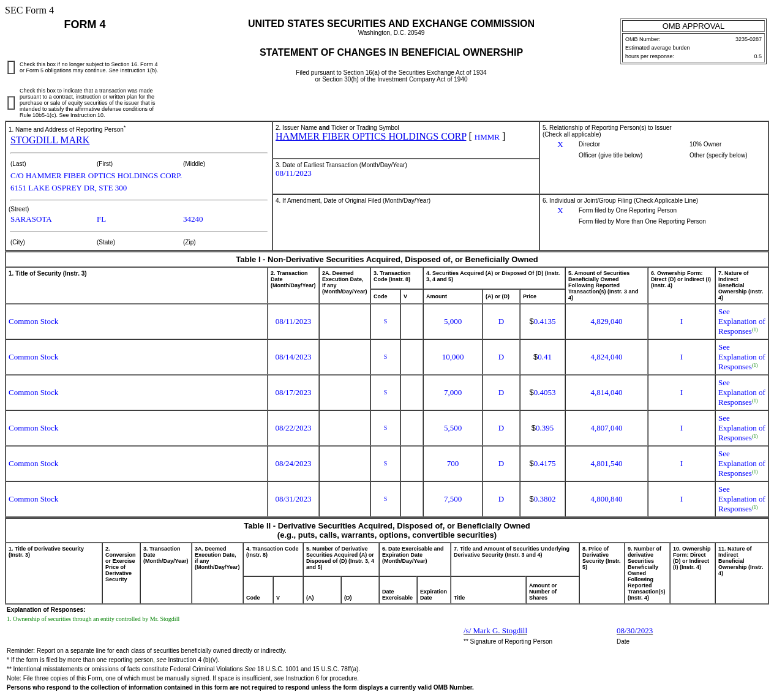Click the /s/ Mark G. Stogdill signature
774x700 pixels.
pos(495,631)
